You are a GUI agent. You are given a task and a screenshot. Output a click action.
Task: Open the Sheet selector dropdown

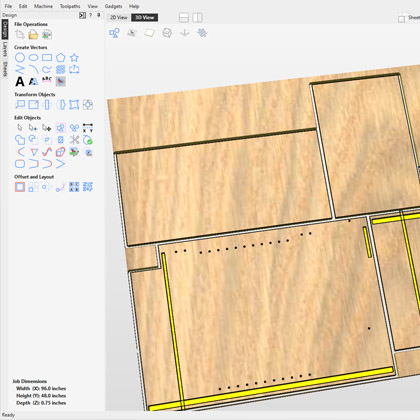coord(409,18)
